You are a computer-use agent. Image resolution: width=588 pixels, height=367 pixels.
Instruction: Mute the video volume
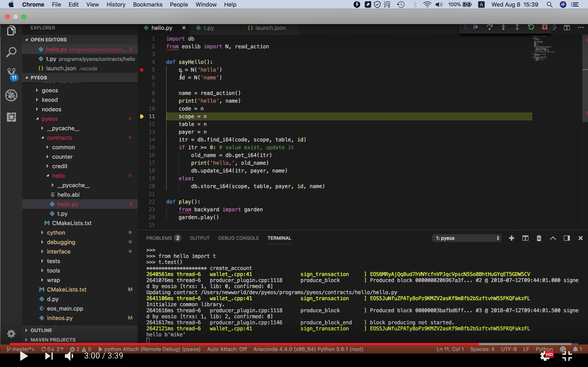point(69,356)
